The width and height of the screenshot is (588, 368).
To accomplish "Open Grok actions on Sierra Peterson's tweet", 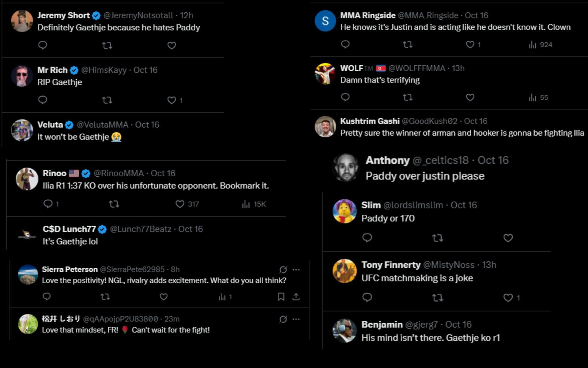I will [283, 270].
